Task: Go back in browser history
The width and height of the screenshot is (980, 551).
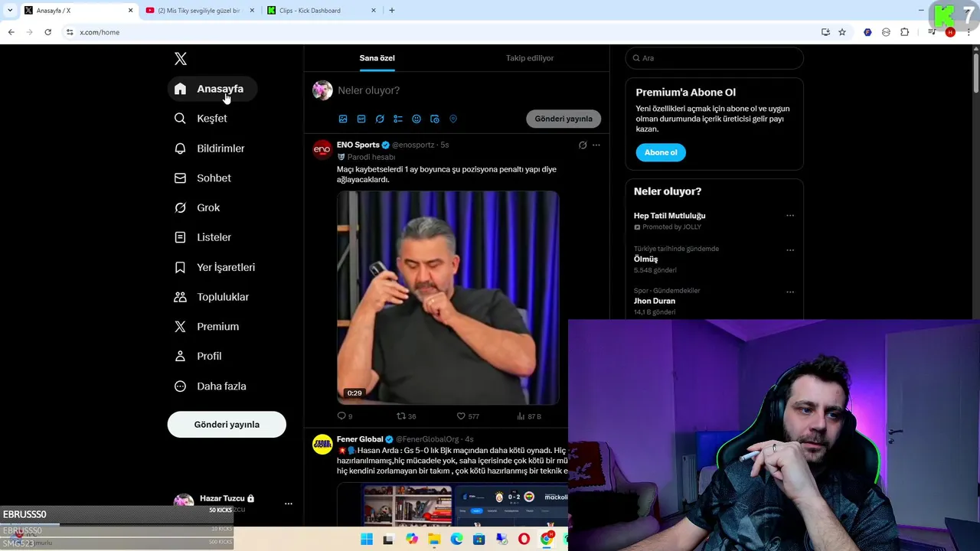Action: [x=11, y=32]
